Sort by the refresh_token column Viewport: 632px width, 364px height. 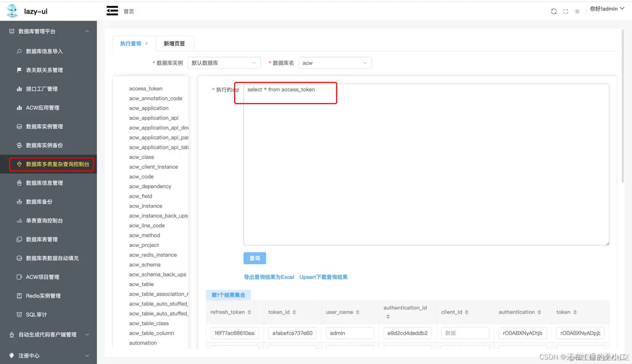pos(249,312)
